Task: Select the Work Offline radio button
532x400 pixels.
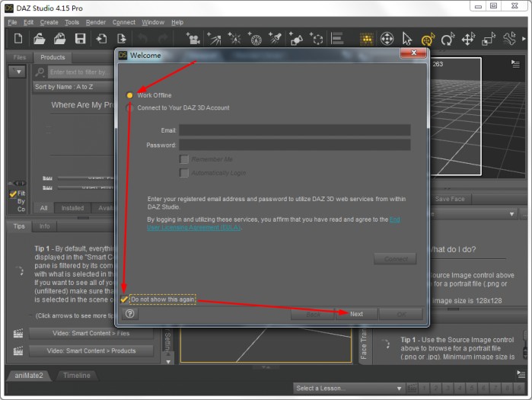Action: point(129,95)
